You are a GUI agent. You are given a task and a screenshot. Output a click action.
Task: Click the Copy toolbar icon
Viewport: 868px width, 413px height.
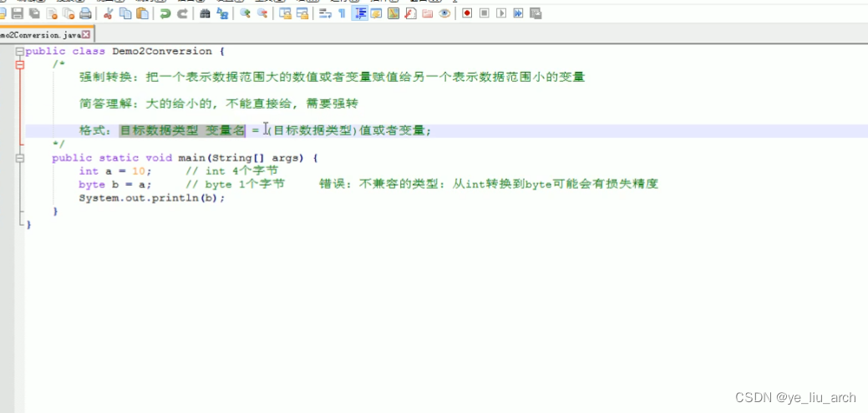coord(125,13)
